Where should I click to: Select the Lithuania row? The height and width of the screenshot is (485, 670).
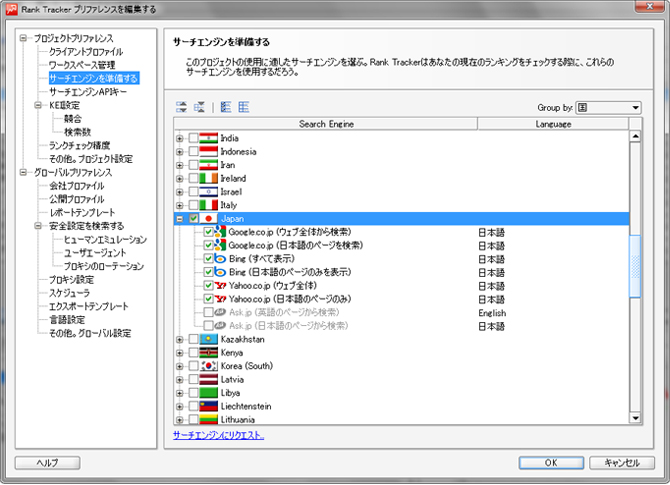tap(402, 419)
